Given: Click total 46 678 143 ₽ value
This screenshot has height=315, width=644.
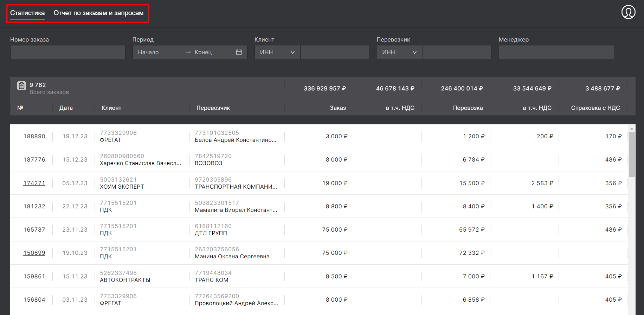Looking at the screenshot, I should [x=395, y=88].
